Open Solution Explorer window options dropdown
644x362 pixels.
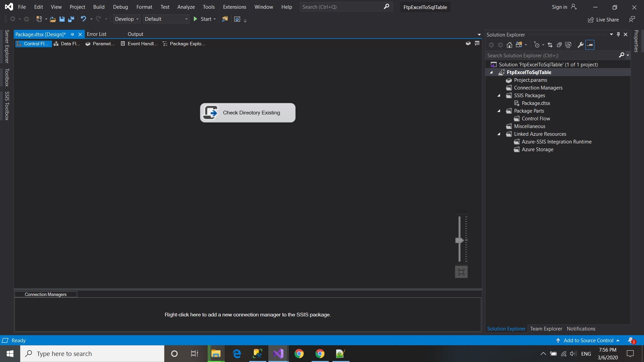click(x=611, y=35)
